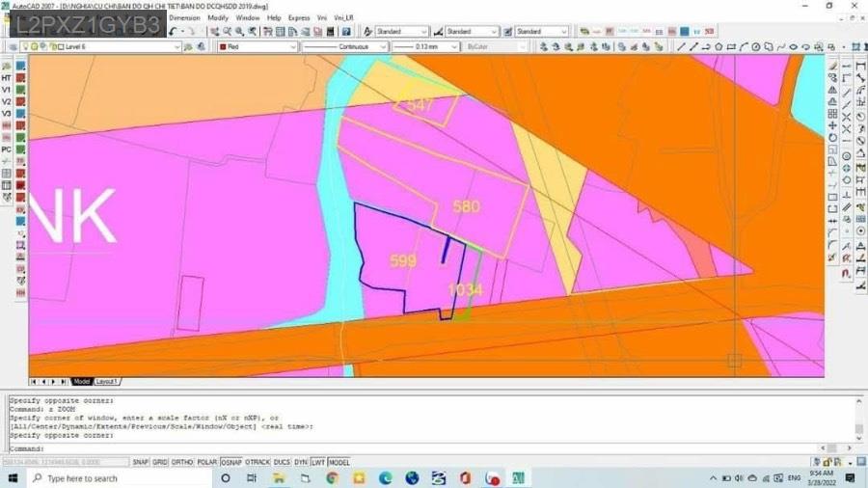Click the HT button on left toolbar
868x488 pixels.
[x=7, y=76]
